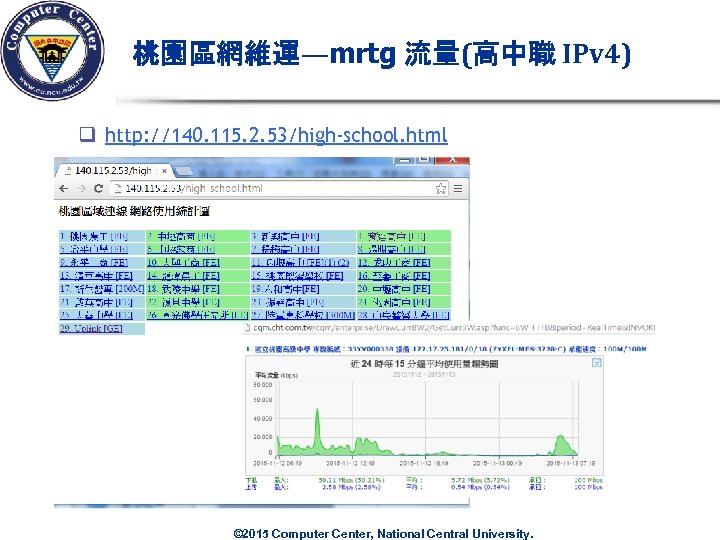Viewport: 720px width, 540px height.
Task: Open link number 27 labeled [300M]
Action: tap(303, 315)
